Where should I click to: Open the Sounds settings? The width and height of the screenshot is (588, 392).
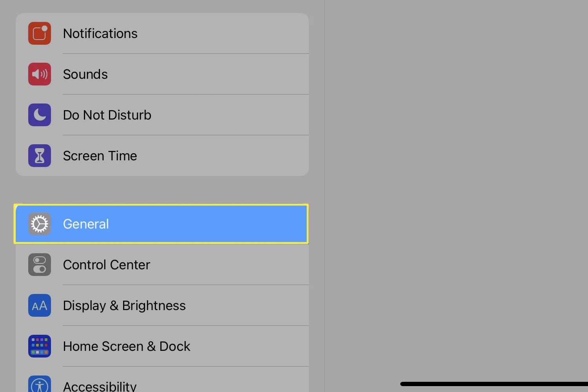pyautogui.click(x=85, y=74)
